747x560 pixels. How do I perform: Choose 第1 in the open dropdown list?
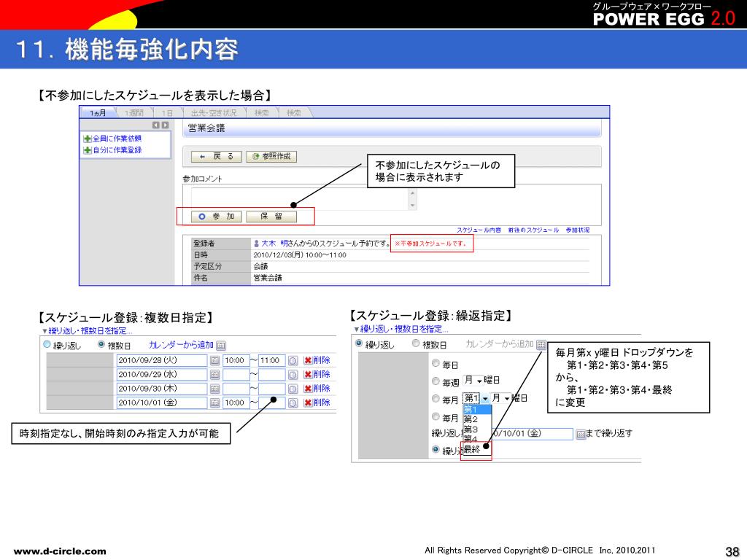click(477, 410)
